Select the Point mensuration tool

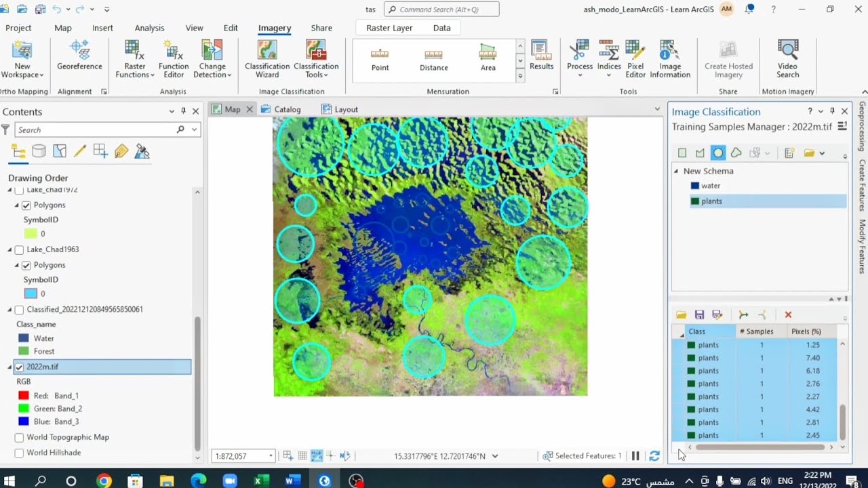coord(380,60)
